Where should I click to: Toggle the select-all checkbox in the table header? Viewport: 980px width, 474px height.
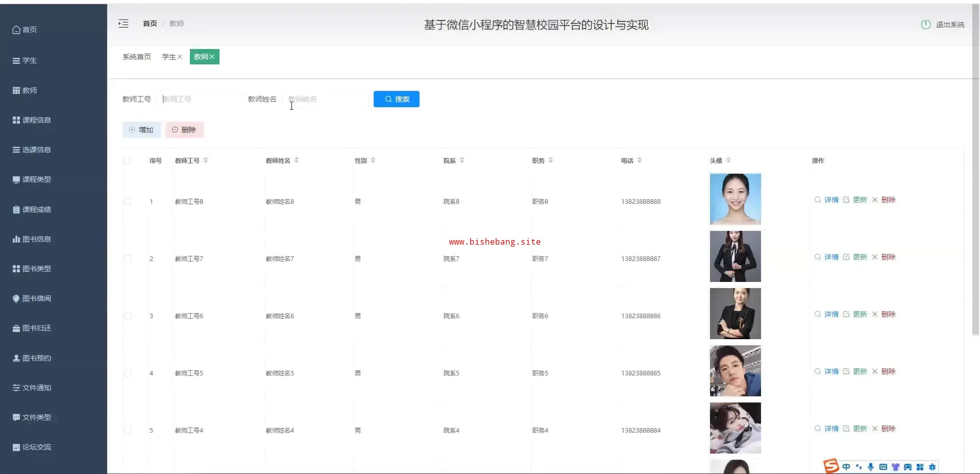click(x=128, y=160)
